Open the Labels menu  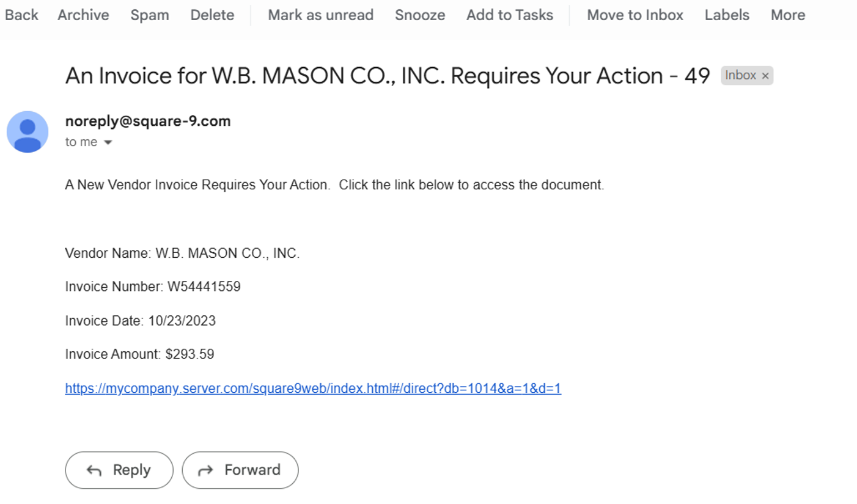pos(727,15)
